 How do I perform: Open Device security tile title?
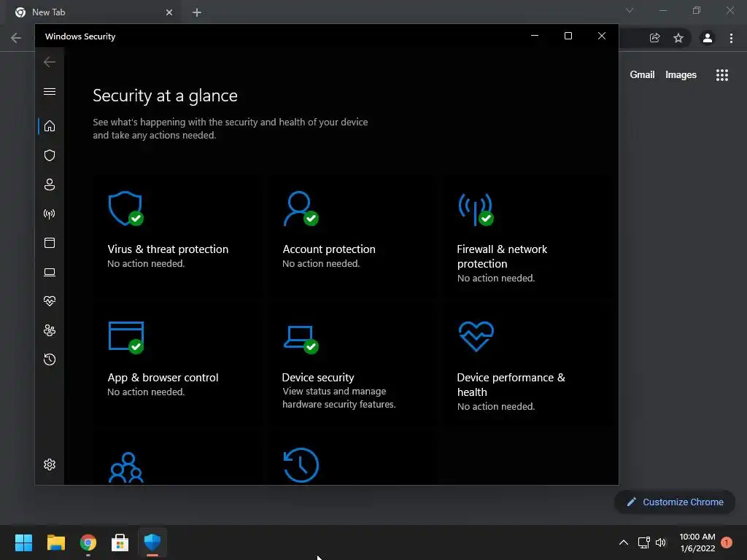click(x=318, y=377)
